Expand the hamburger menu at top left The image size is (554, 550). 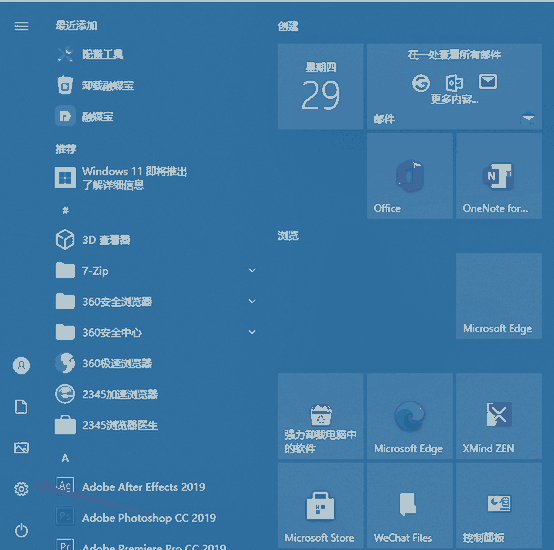(x=21, y=26)
